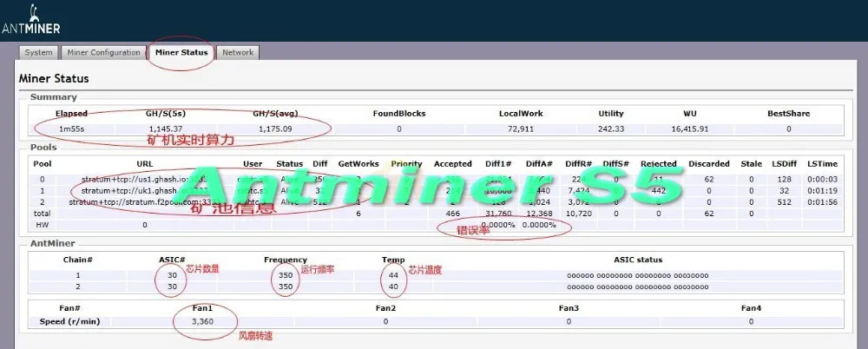The height and width of the screenshot is (349, 868).
Task: Click the stratum.f2pool.com pool URL
Action: coord(144,202)
